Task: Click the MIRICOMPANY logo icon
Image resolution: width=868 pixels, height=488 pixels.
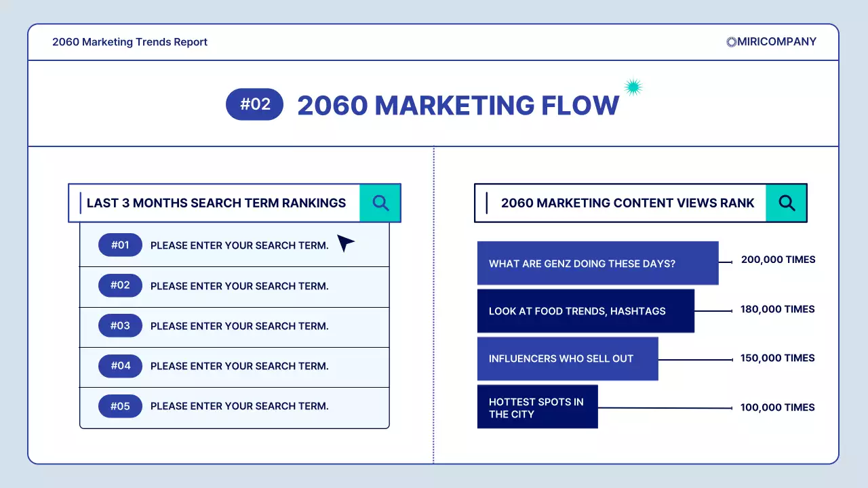Action: [x=731, y=41]
